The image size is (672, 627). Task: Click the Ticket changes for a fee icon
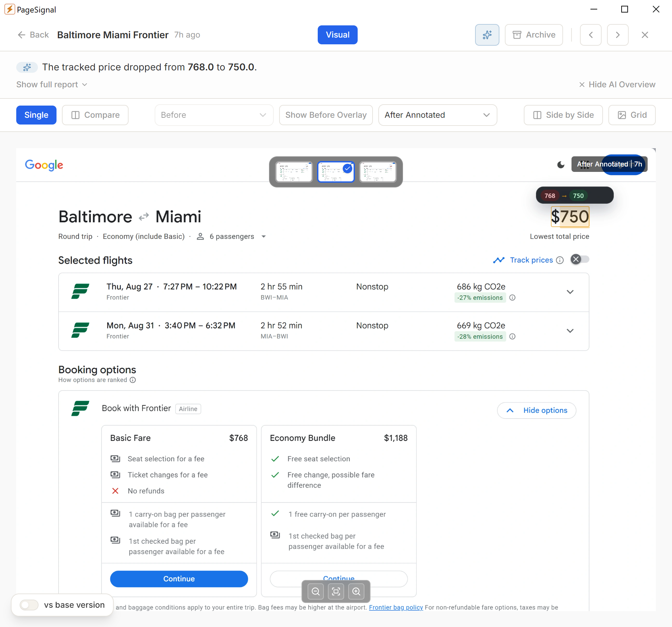point(115,475)
